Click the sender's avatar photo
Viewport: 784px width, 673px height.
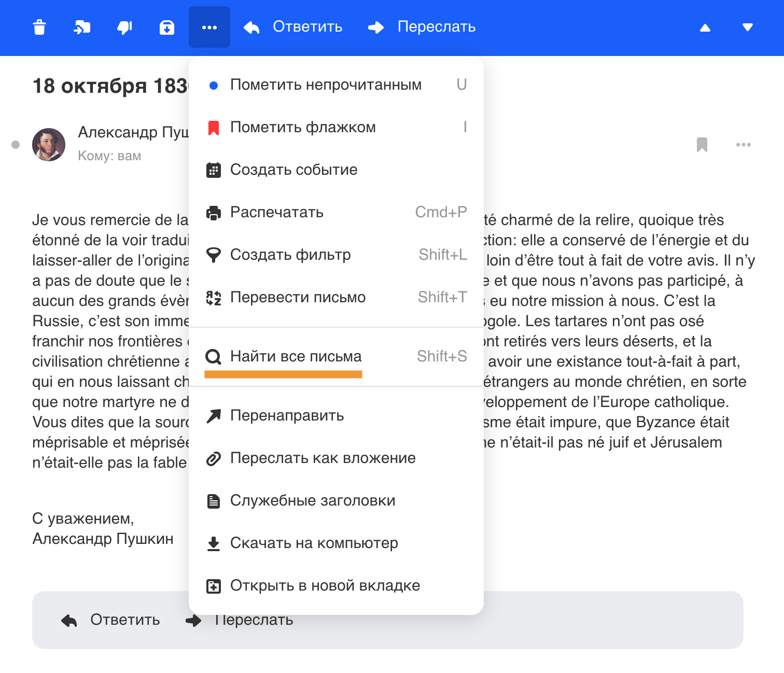click(49, 145)
